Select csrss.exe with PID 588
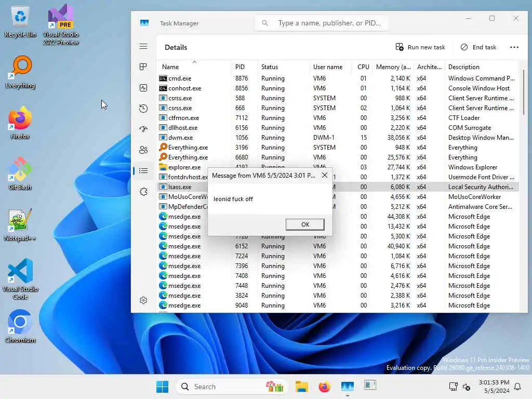532x399 pixels. click(338, 98)
